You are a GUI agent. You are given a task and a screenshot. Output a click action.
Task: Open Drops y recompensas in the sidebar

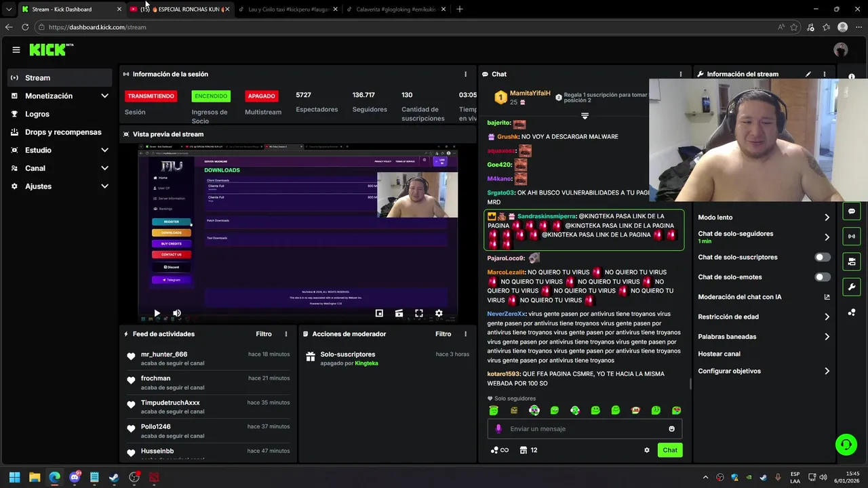tap(60, 132)
